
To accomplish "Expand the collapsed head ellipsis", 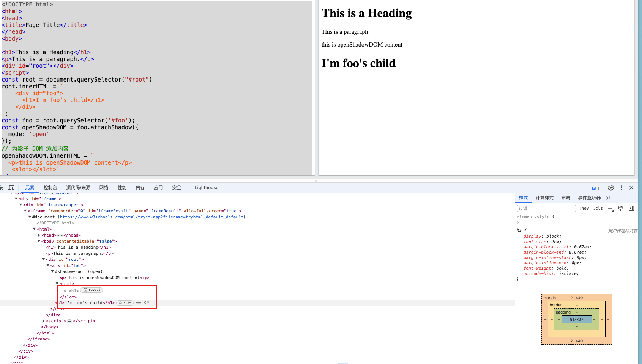I will [60, 235].
